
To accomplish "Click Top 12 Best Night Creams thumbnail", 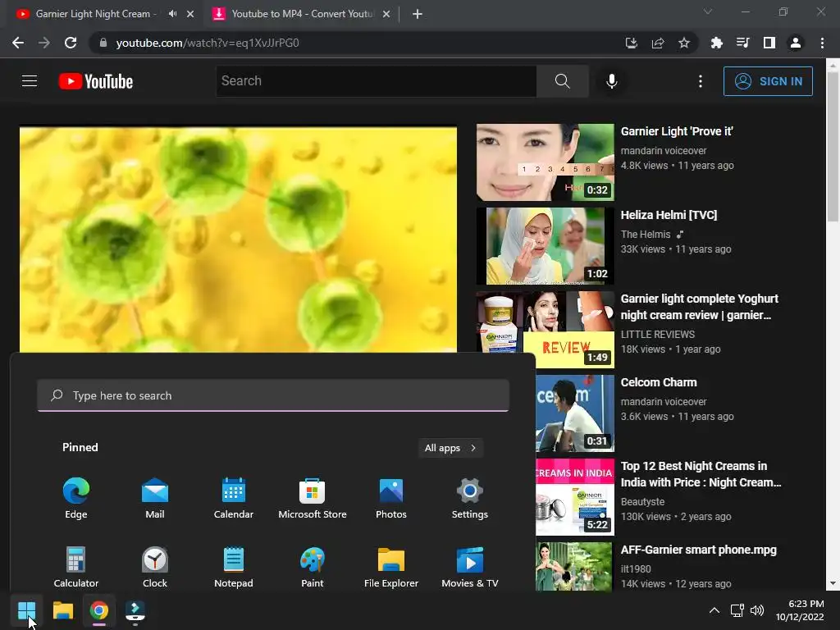I will click(575, 497).
